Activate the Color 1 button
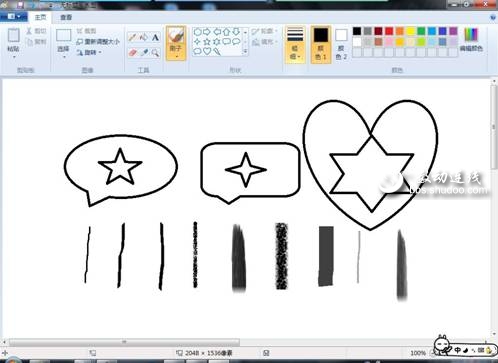The width and height of the screenshot is (498, 363). coord(321,45)
